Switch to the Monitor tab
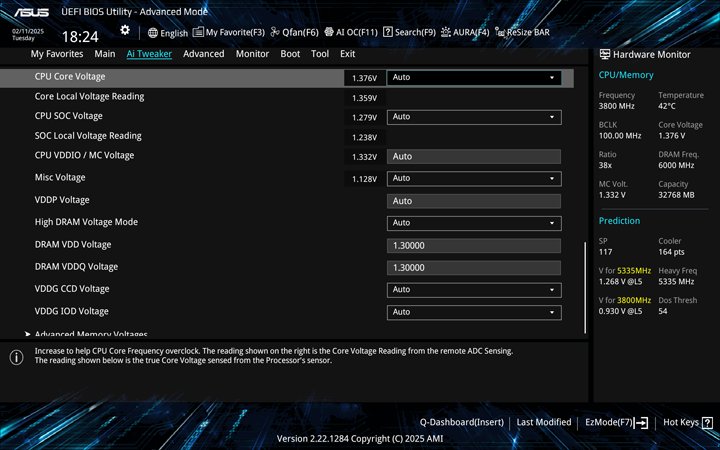Image resolution: width=720 pixels, height=450 pixels. tap(252, 54)
